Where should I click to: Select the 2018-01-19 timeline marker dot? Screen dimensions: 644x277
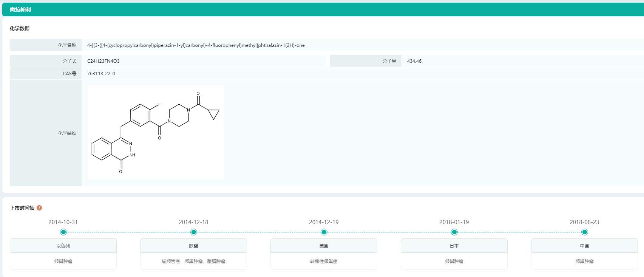pyautogui.click(x=454, y=232)
